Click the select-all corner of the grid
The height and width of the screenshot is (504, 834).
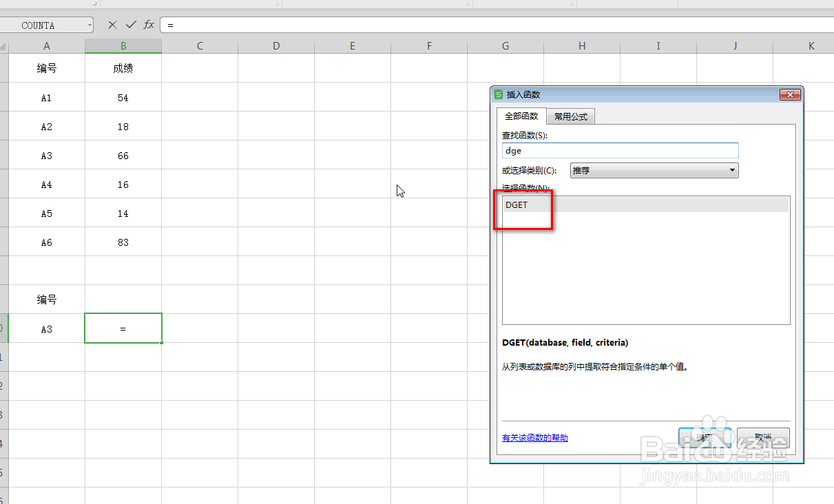click(4, 46)
